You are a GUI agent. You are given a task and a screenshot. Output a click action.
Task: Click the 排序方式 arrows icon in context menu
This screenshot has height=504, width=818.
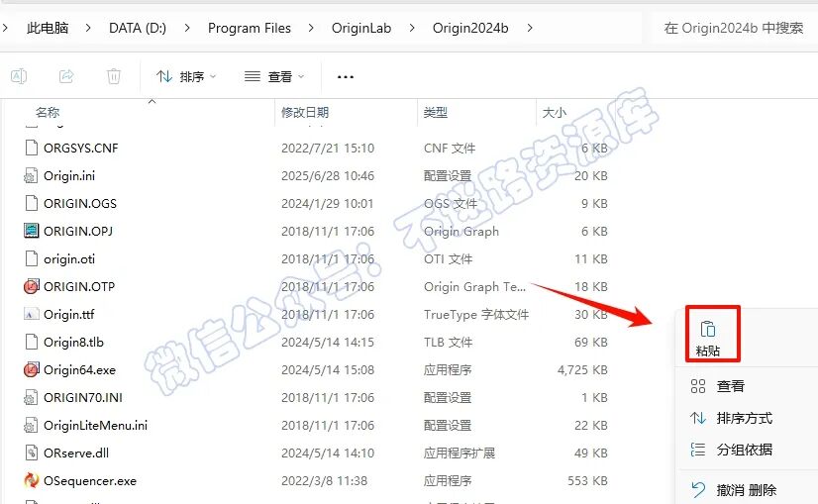698,418
